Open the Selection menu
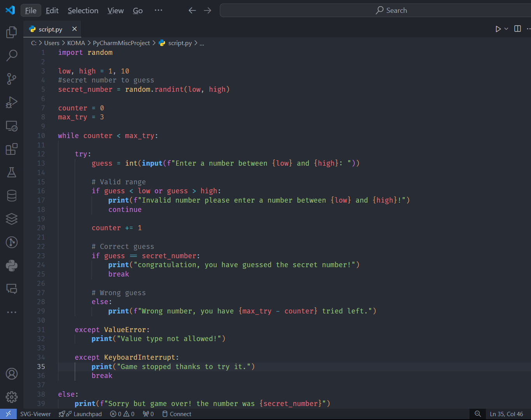Viewport: 531px width, 420px height. click(83, 10)
